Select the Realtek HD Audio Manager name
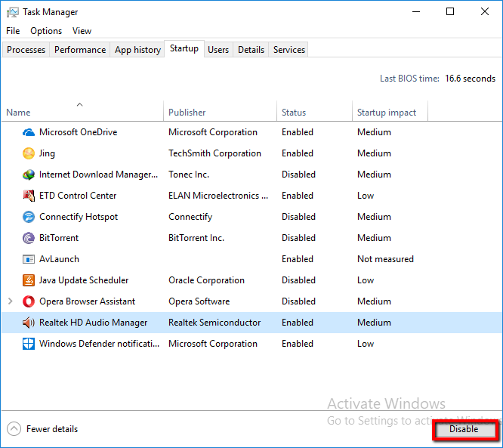This screenshot has height=448, width=503. pos(94,323)
